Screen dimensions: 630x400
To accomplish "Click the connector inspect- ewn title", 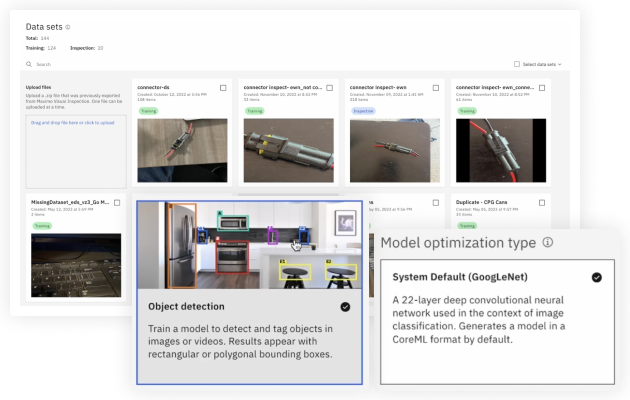I will point(378,87).
